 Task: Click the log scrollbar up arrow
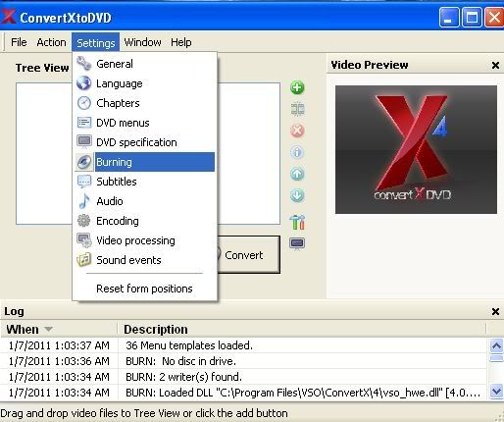pos(496,345)
